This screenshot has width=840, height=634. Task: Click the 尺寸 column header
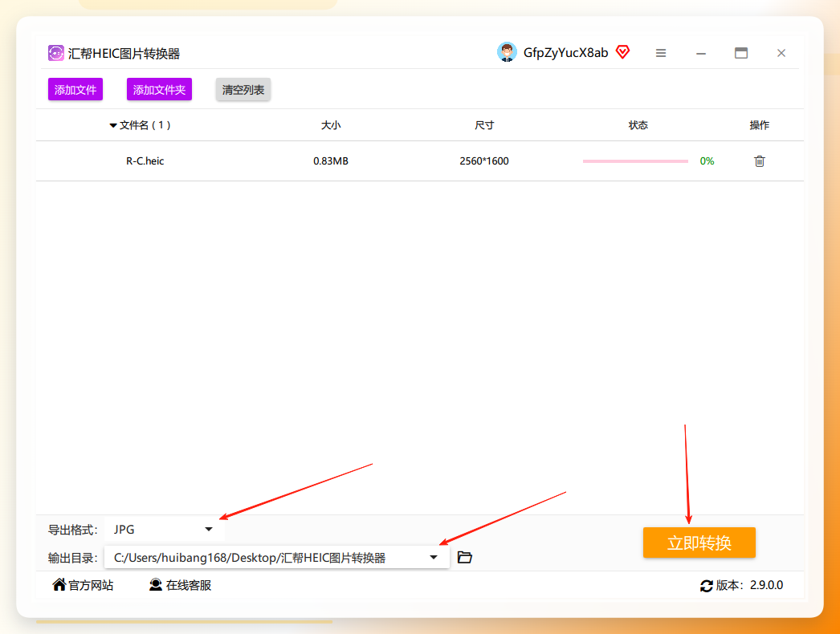point(484,125)
